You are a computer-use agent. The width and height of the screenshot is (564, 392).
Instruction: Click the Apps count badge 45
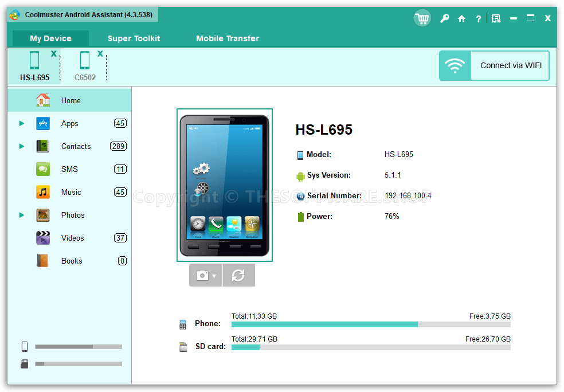click(x=120, y=123)
